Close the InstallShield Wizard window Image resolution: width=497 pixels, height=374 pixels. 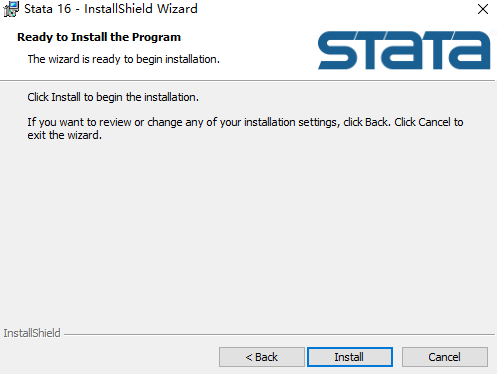tap(483, 9)
